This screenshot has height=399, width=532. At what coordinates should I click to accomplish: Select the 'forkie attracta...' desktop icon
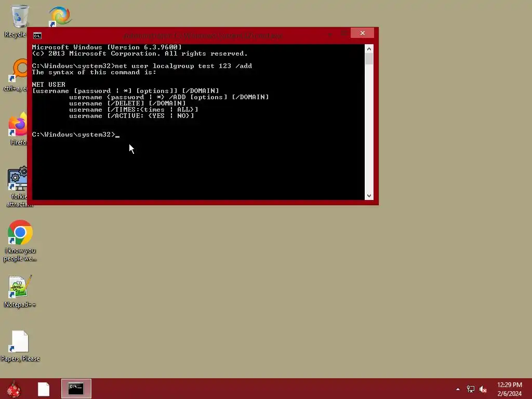point(18,187)
